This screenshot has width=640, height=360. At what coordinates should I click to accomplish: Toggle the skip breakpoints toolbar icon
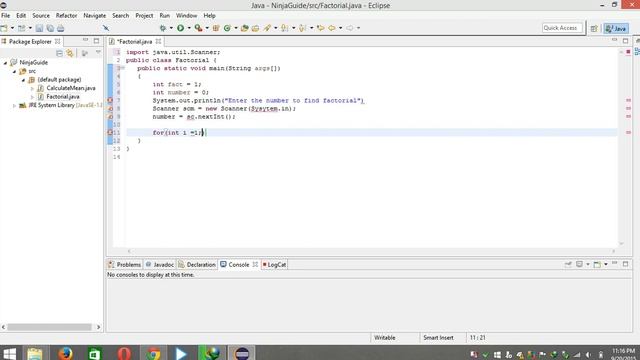point(106,28)
